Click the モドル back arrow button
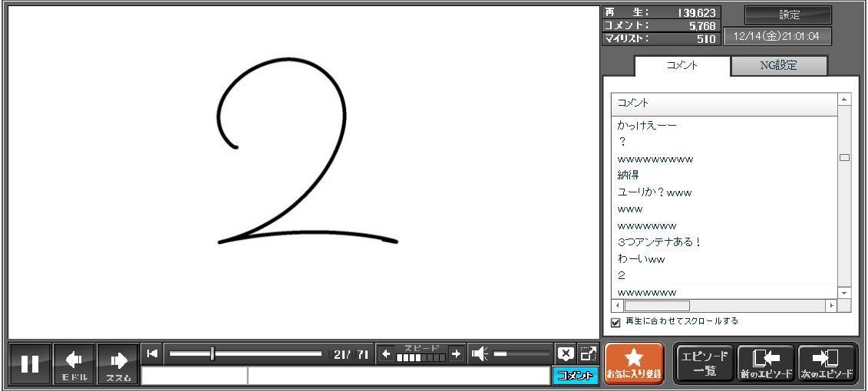 [74, 363]
